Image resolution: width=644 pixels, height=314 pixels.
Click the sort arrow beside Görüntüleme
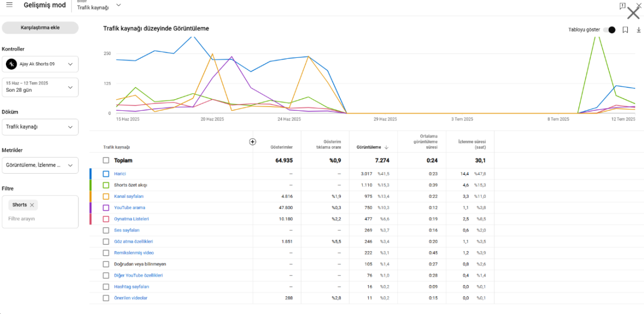point(386,147)
